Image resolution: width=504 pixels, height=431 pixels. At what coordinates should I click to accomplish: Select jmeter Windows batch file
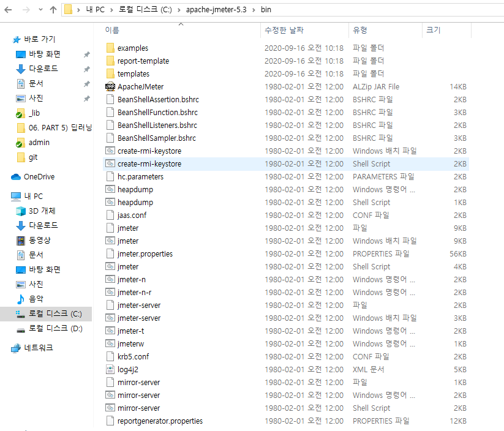click(x=286, y=241)
